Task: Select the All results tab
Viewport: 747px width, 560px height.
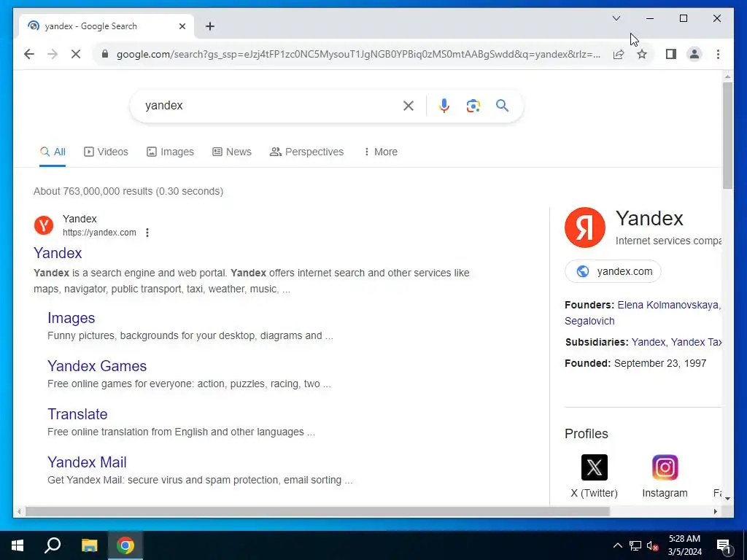Action: [x=53, y=152]
